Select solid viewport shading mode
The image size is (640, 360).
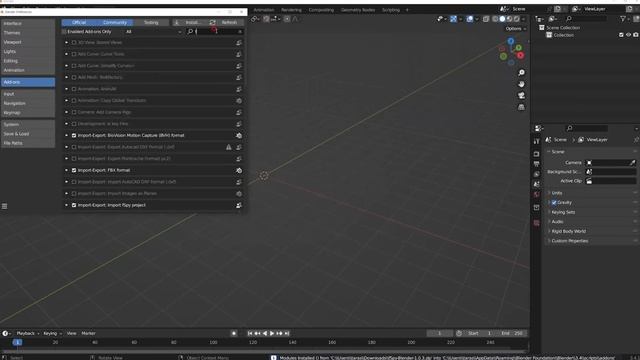502,19
